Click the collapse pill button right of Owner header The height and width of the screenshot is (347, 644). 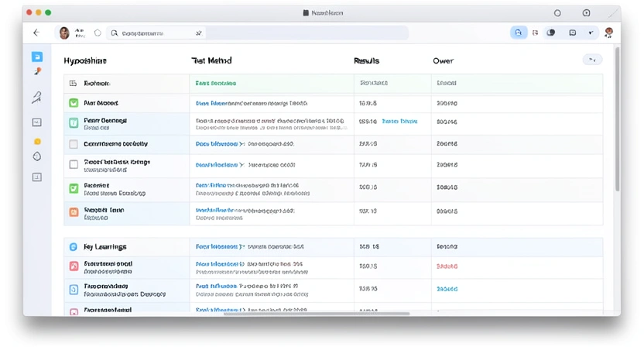592,60
